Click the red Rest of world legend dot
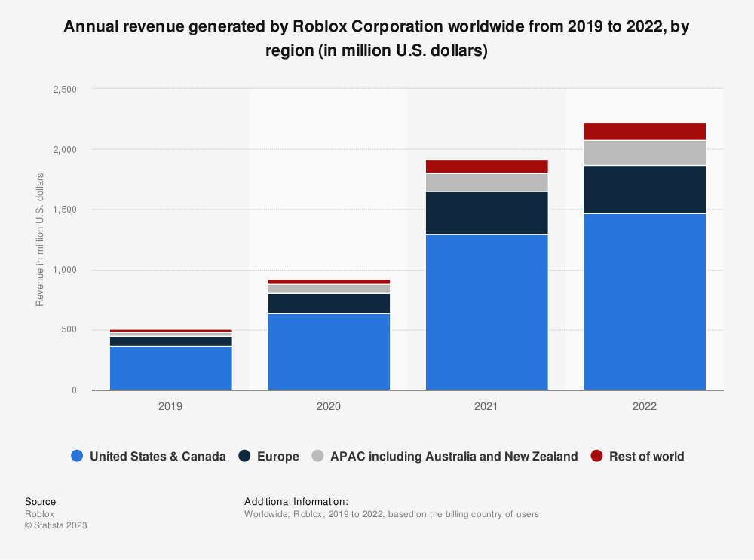Viewport: 754px width, 560px height. coord(596,456)
